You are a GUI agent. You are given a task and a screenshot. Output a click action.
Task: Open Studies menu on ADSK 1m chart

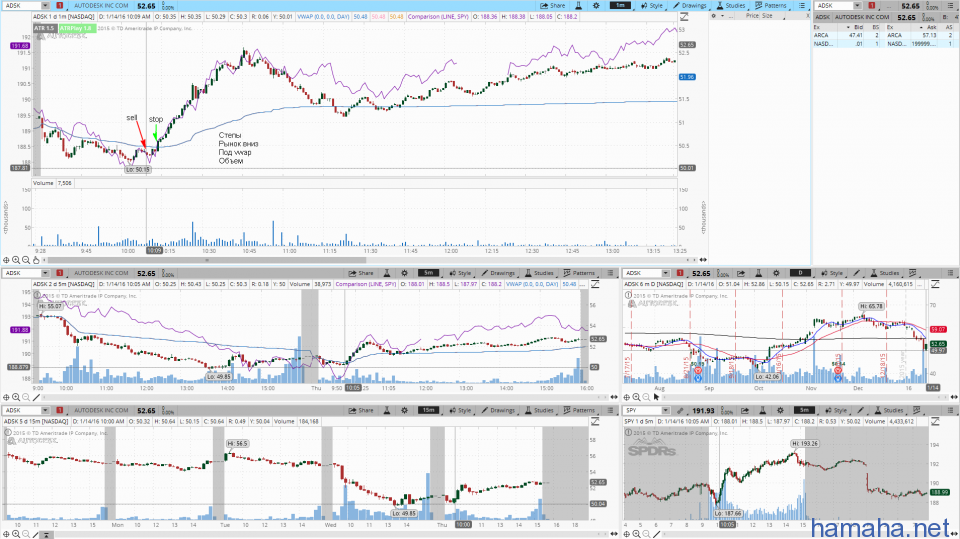tap(732, 6)
